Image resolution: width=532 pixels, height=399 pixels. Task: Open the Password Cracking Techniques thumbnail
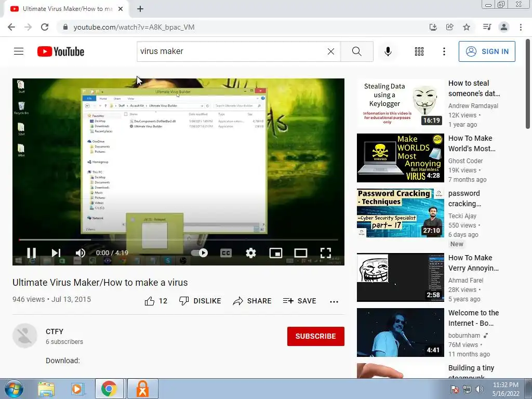tap(401, 212)
